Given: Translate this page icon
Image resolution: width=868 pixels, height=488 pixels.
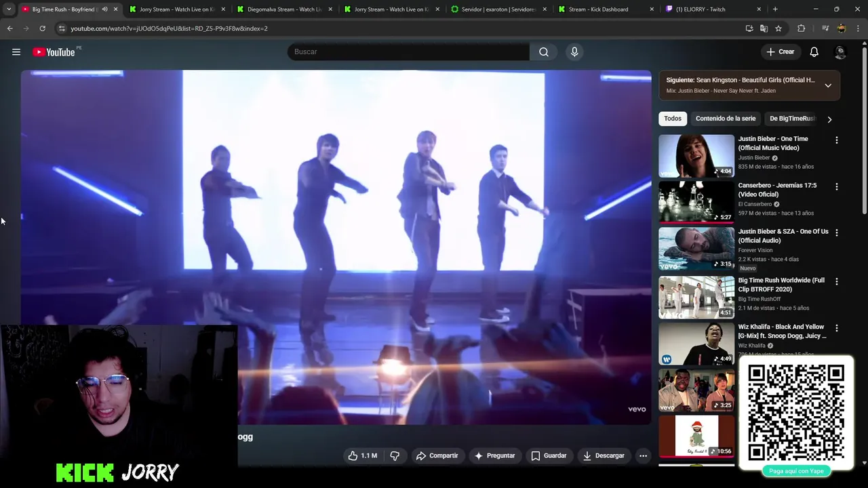Looking at the screenshot, I should tap(764, 28).
